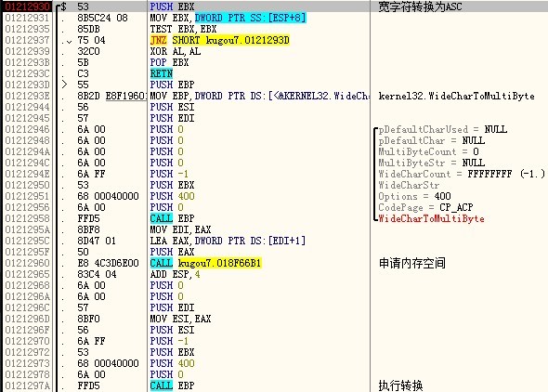The width and height of the screenshot is (548, 392).
Task: Click the PUSH -1 instruction at 0121294E
Action: [x=169, y=174]
